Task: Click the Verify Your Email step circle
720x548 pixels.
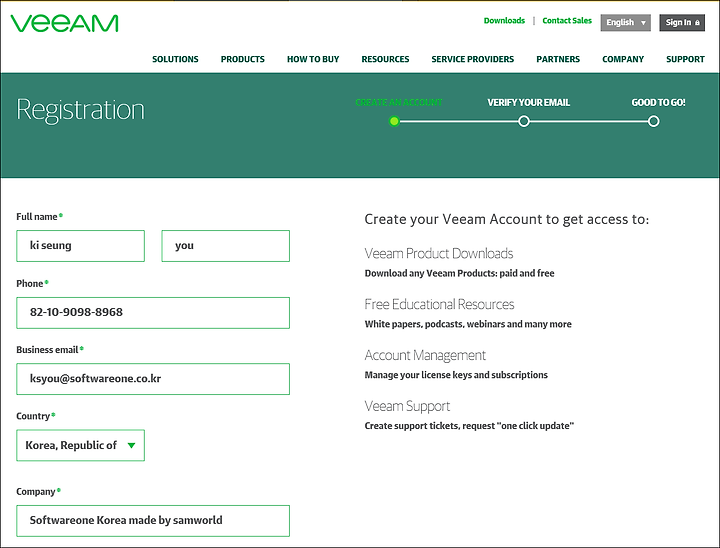Action: (x=523, y=121)
